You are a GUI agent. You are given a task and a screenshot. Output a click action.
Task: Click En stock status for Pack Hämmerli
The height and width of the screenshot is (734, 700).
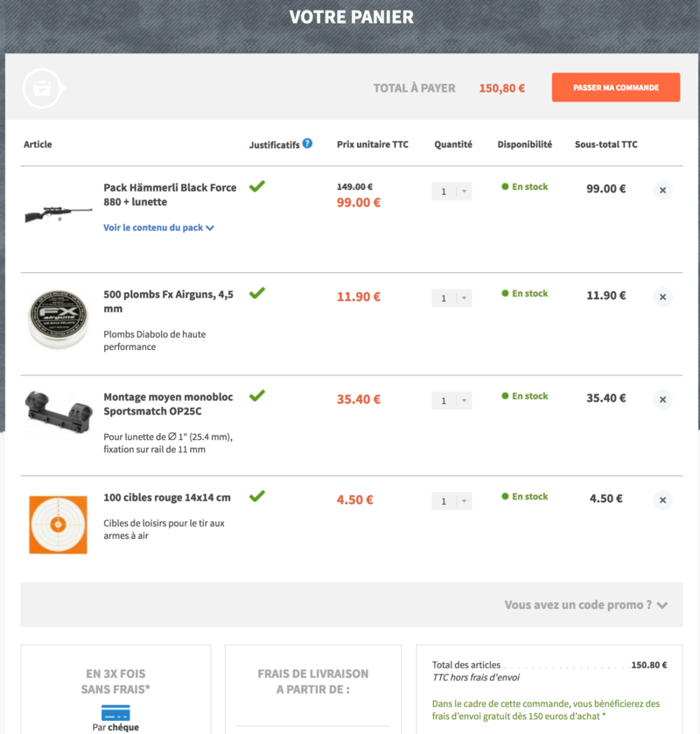tap(524, 186)
